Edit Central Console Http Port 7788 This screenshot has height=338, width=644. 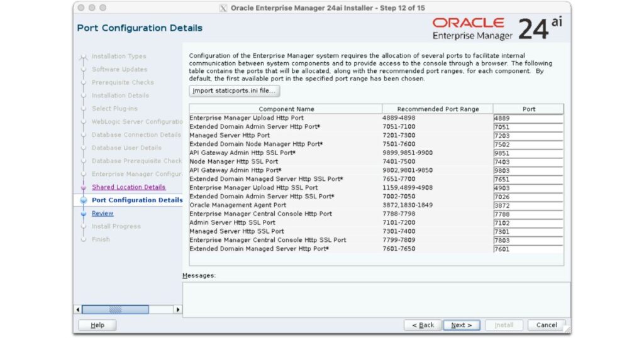coord(528,214)
